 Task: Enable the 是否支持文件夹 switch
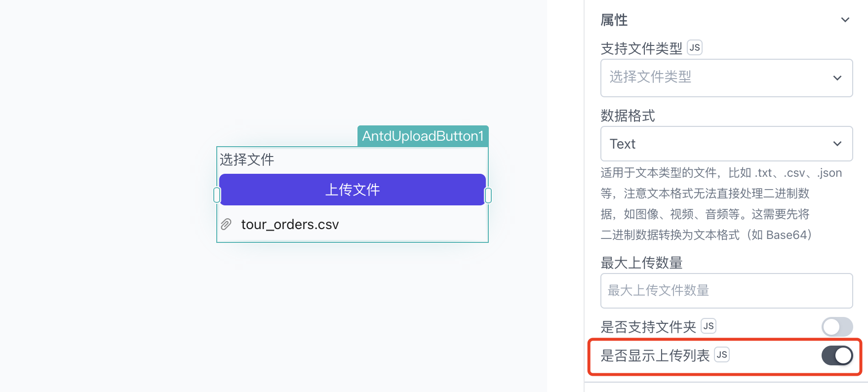[x=837, y=326]
